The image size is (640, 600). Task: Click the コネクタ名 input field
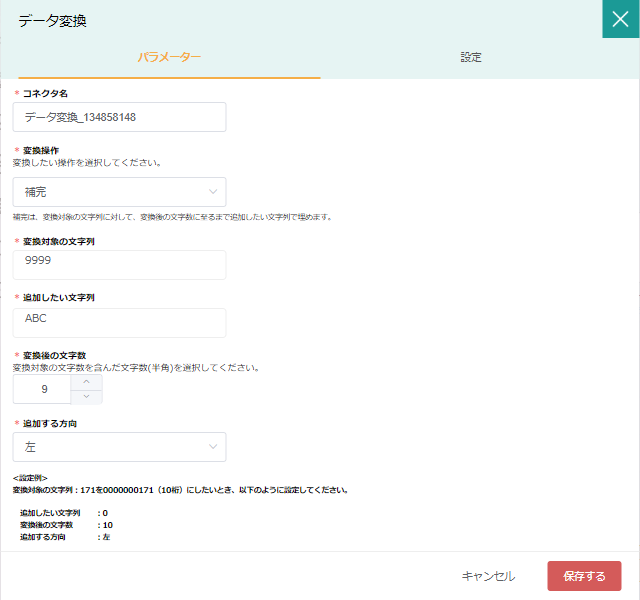pos(119,117)
